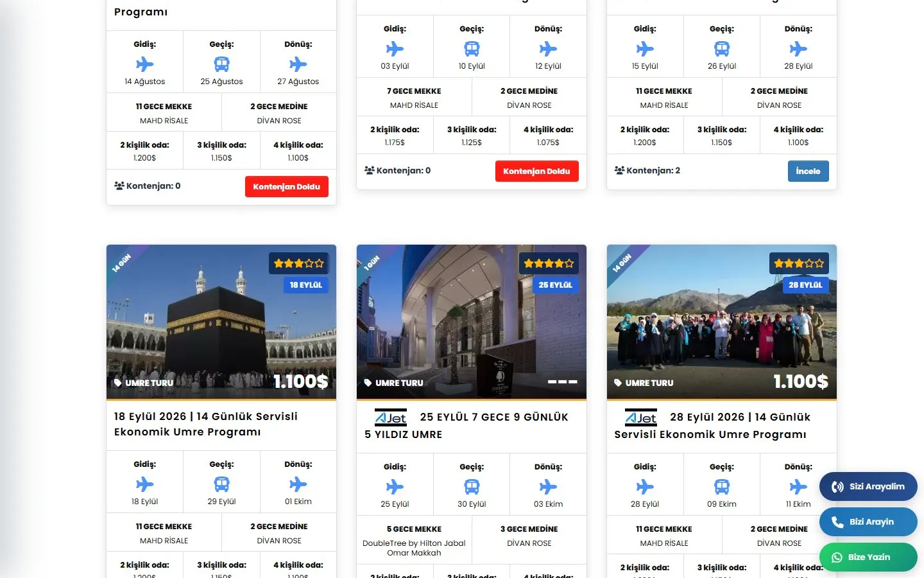Click the Kontenjan: 2 people icon
This screenshot has height=578, width=924.
coord(619,170)
